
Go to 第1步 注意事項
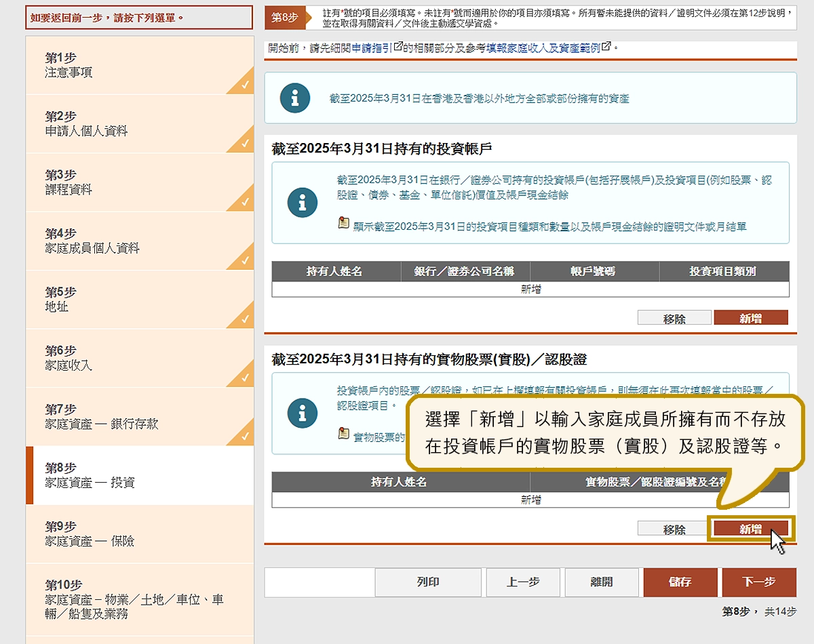click(139, 65)
